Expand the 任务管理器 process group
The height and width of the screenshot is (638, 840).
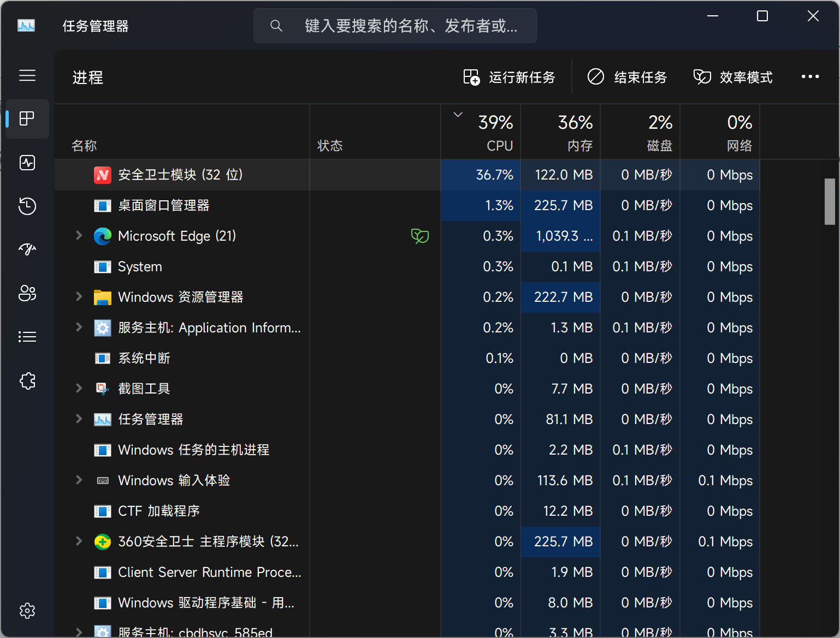tap(79, 419)
